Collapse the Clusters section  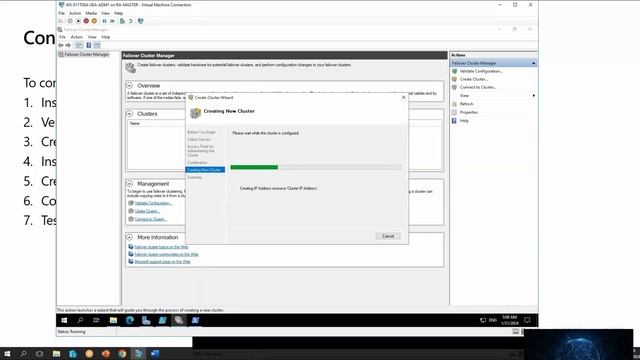click(129, 114)
